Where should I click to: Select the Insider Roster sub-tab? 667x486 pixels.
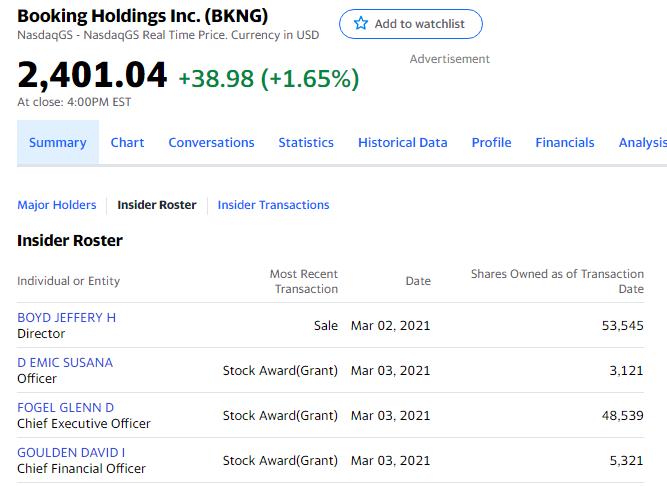157,205
